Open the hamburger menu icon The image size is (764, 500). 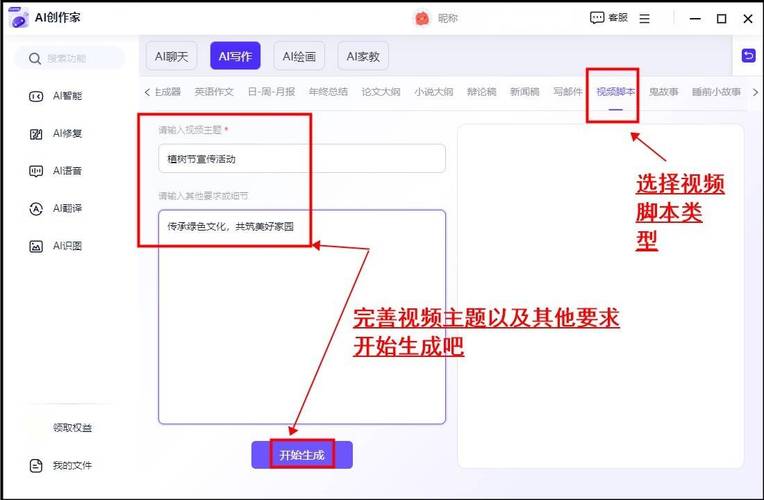pyautogui.click(x=645, y=19)
